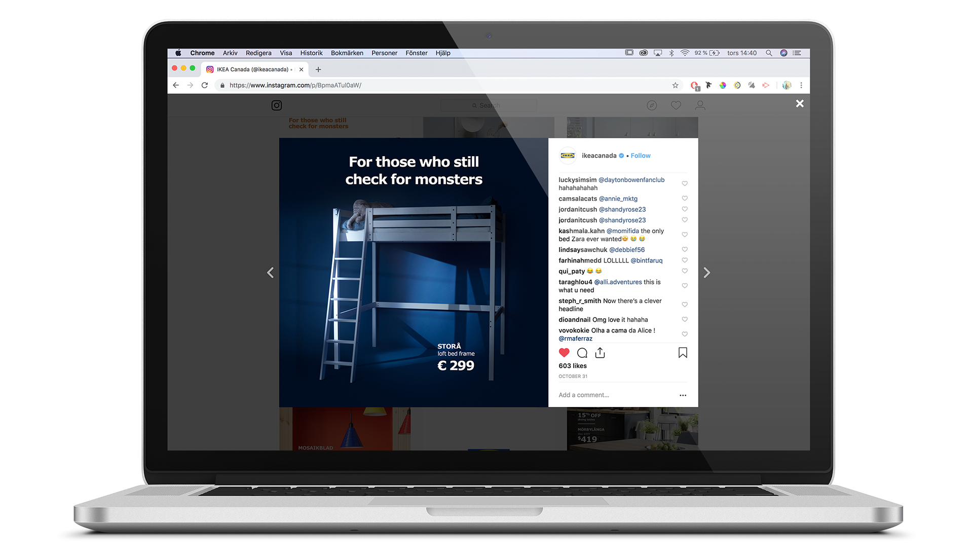Viewport: 973px width, 560px height.
Task: Open the Bokmärken menu
Action: click(x=347, y=53)
